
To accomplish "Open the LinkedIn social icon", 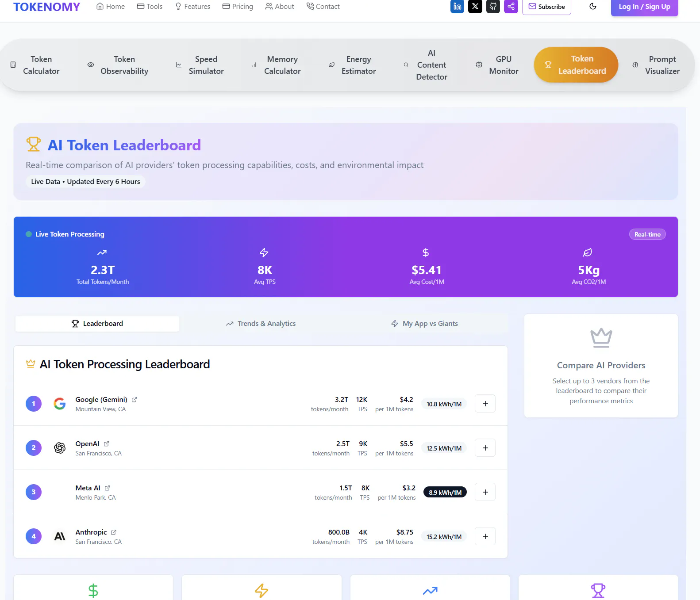I will tap(457, 7).
